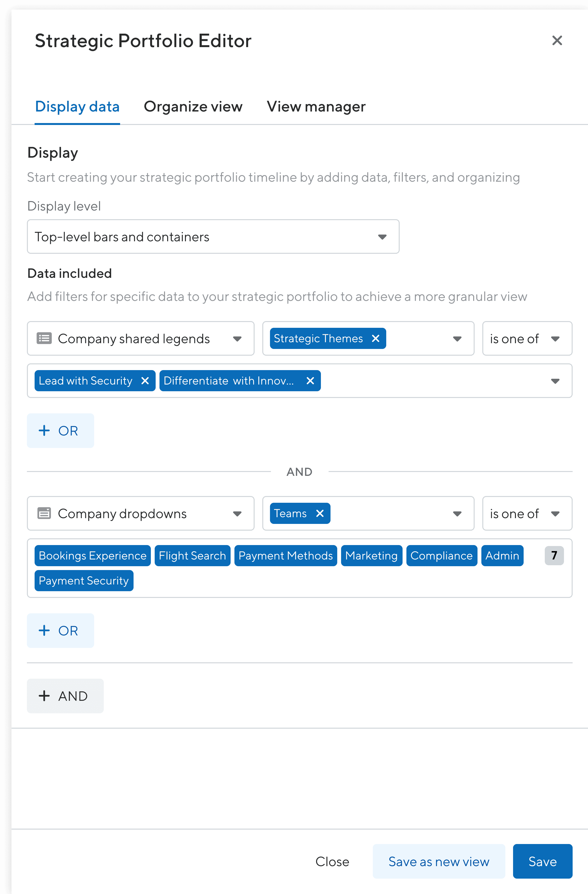
Task: Expand the Company dropdowns selector
Action: [x=237, y=514]
